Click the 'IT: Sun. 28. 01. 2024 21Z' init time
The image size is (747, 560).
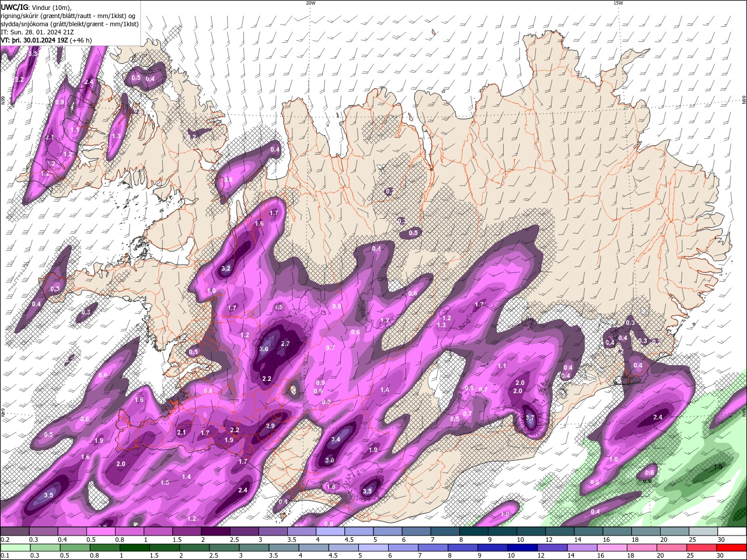click(39, 32)
